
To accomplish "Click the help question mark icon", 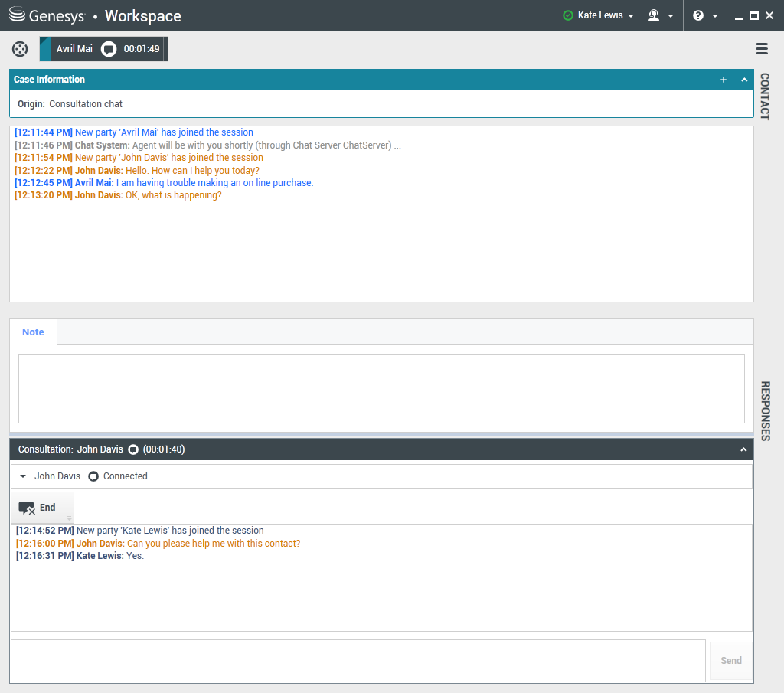I will pyautogui.click(x=697, y=15).
